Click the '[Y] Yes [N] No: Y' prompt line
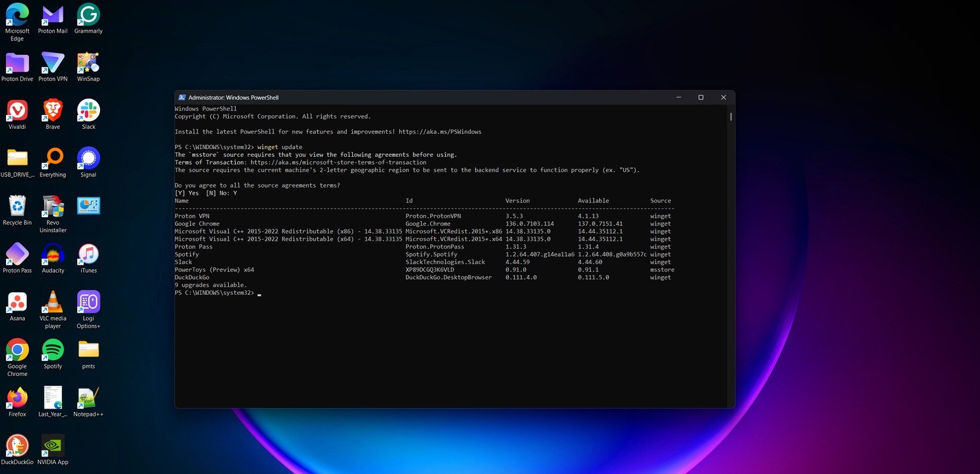The image size is (980, 474). [x=206, y=193]
